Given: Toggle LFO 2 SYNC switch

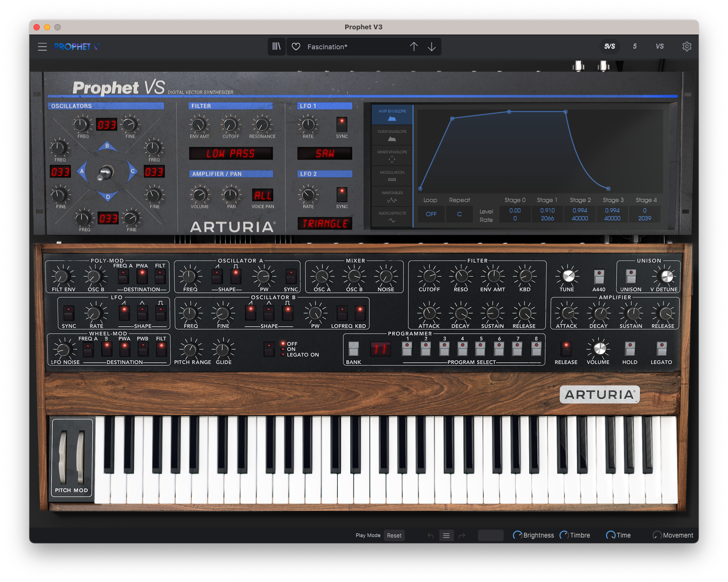Looking at the screenshot, I should click(342, 195).
